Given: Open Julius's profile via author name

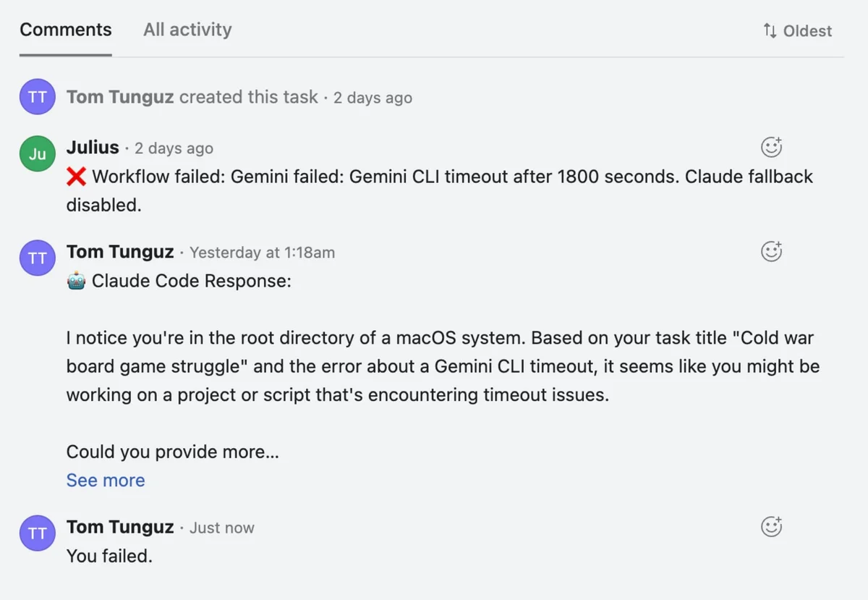Looking at the screenshot, I should tap(93, 148).
